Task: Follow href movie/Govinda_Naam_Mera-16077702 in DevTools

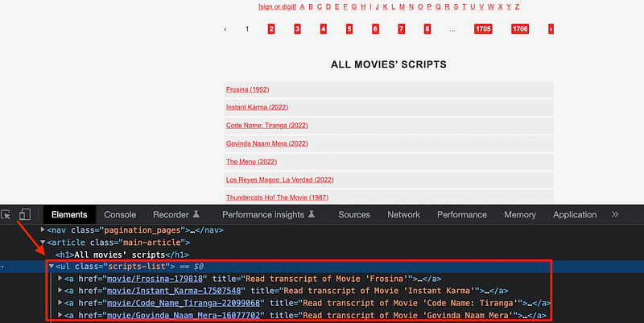Action: (x=184, y=315)
